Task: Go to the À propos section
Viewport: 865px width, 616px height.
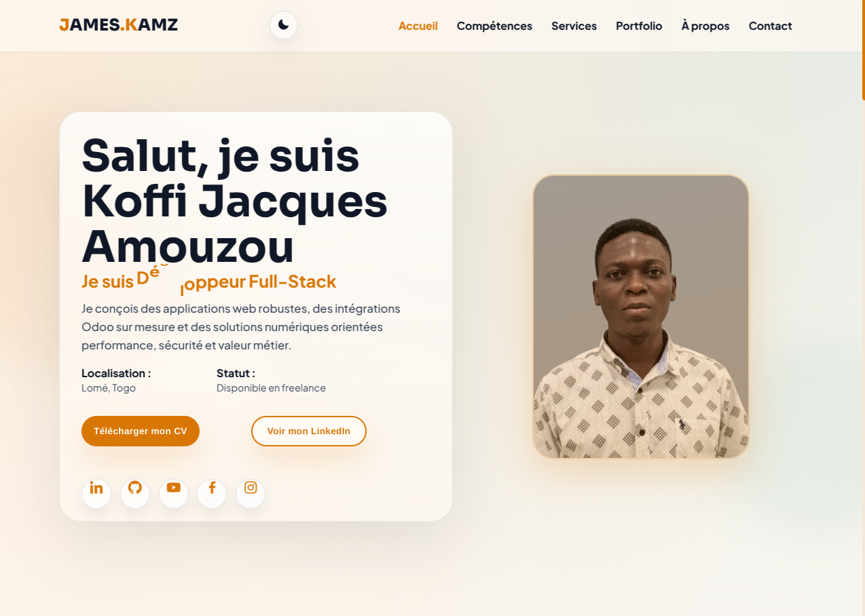Action: tap(705, 26)
